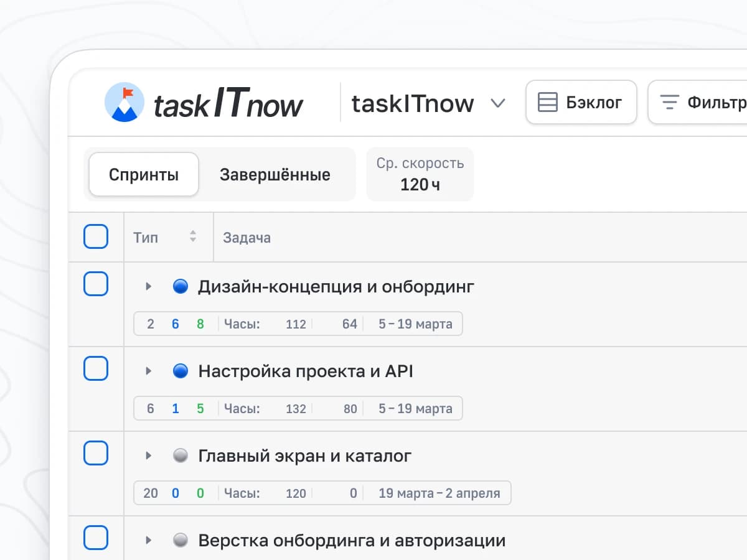Click the grey status dot of Верстка онбординга sprint
This screenshot has height=560, width=747.
(180, 540)
